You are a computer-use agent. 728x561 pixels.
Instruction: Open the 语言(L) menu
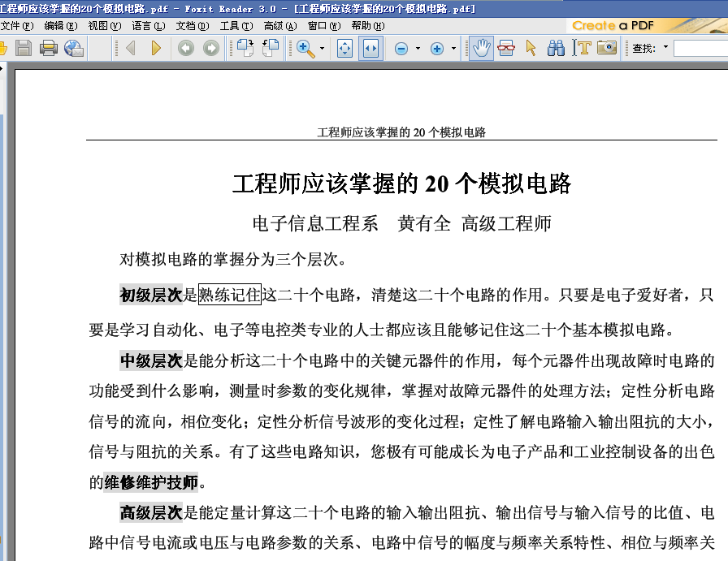[148, 26]
